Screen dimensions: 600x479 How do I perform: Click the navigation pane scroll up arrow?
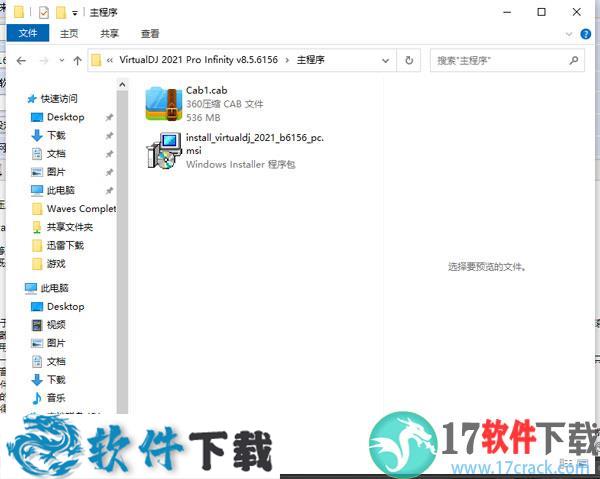pos(122,84)
